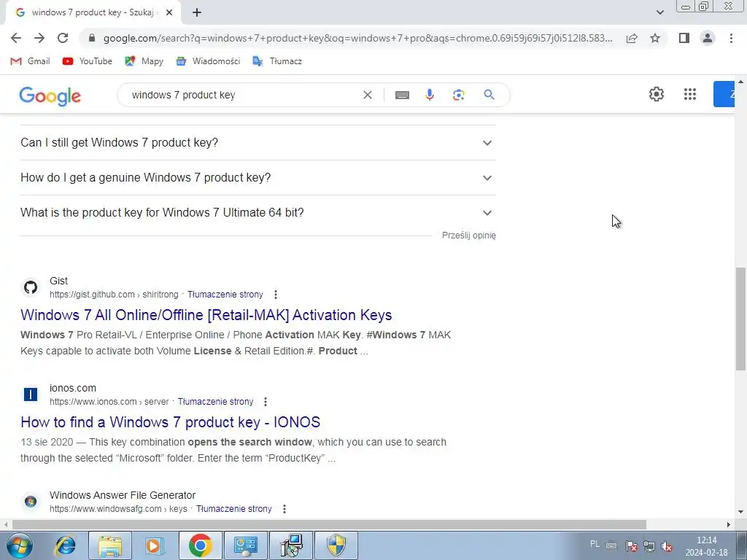The width and height of the screenshot is (747, 560).
Task: Expand "How do I get a genuine Windows 7 product key?"
Action: click(258, 178)
